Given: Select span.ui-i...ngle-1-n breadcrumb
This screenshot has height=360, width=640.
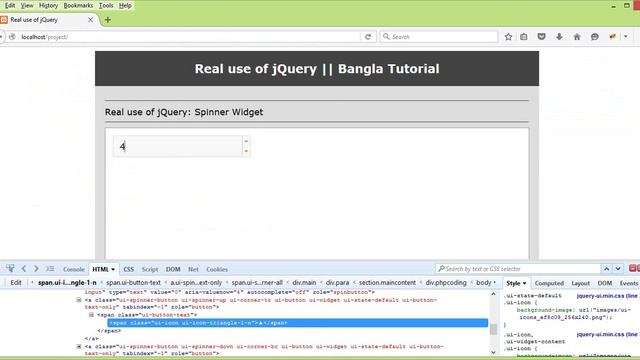Looking at the screenshot, I should pos(67,283).
